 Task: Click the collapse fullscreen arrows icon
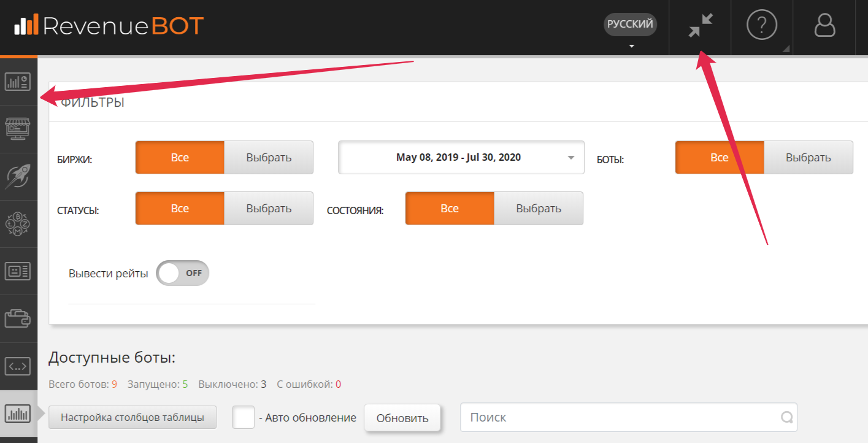pyautogui.click(x=701, y=26)
